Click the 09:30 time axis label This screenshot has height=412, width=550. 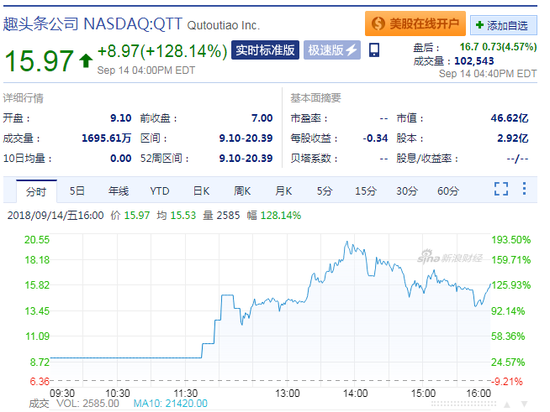coord(62,393)
